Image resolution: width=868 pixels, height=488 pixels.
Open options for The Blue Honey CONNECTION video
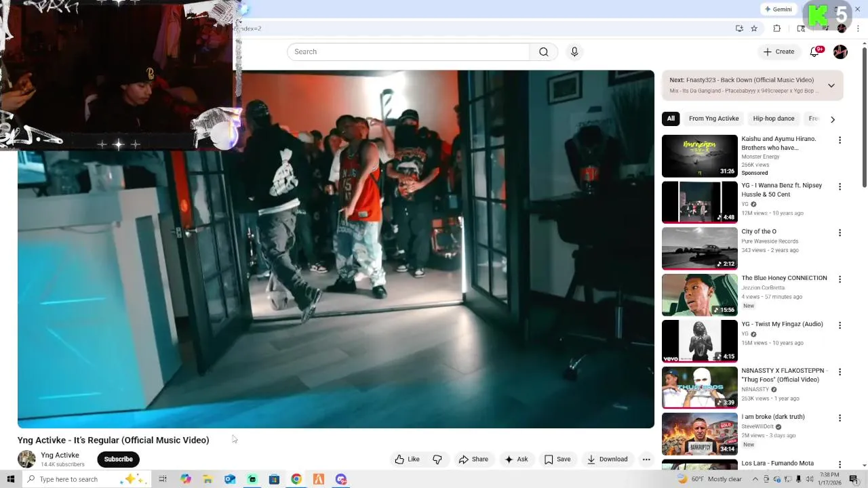(840, 279)
